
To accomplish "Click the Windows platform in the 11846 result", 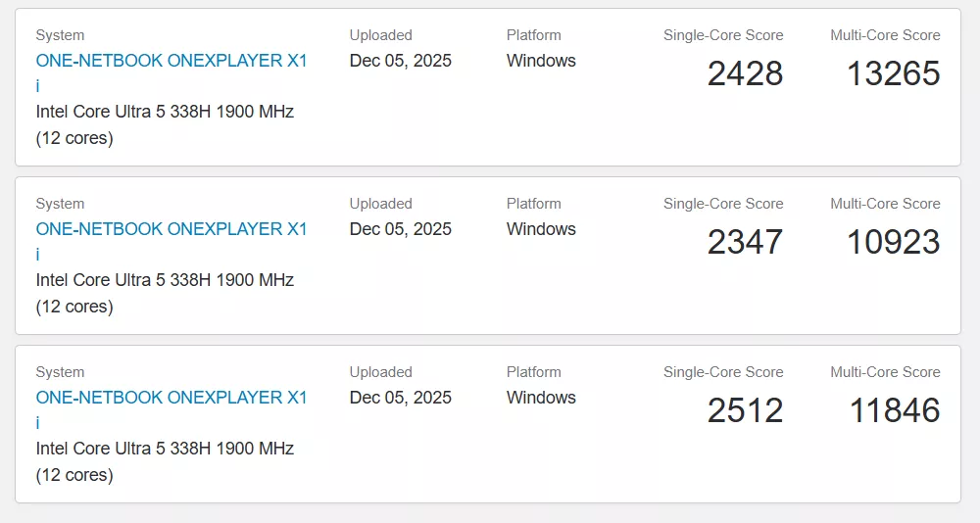I will click(x=541, y=398).
